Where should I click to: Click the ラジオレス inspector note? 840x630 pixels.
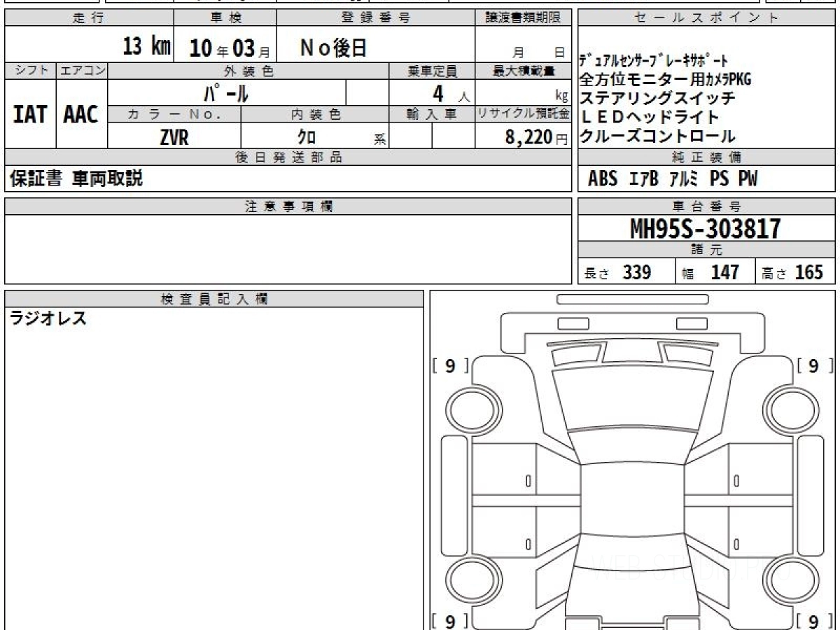(48, 319)
